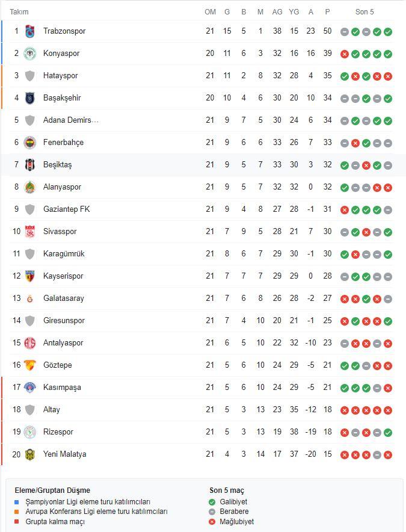406x532 pixels.
Task: Click the Fenerbahçe club crest
Action: point(30,143)
